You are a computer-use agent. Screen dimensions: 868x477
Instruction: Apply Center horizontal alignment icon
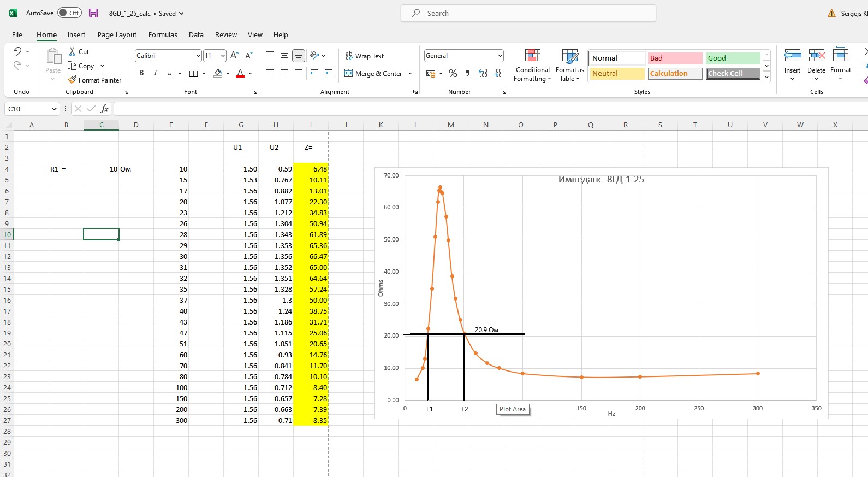point(284,73)
